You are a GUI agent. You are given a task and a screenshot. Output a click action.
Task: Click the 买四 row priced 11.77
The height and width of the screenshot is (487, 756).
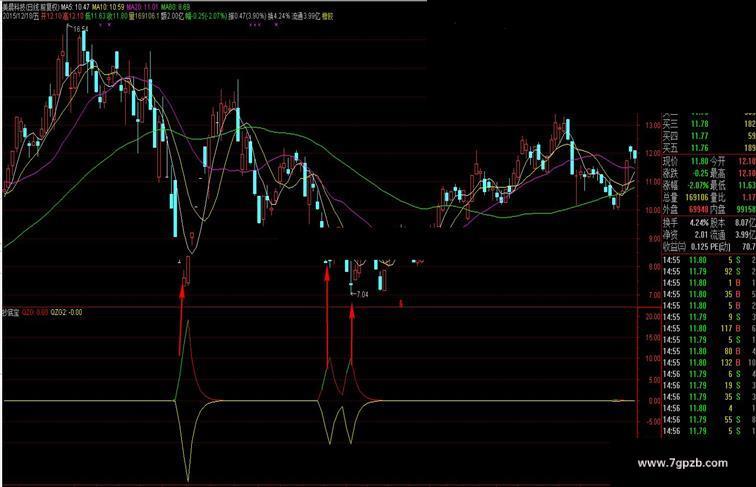[x=709, y=136]
